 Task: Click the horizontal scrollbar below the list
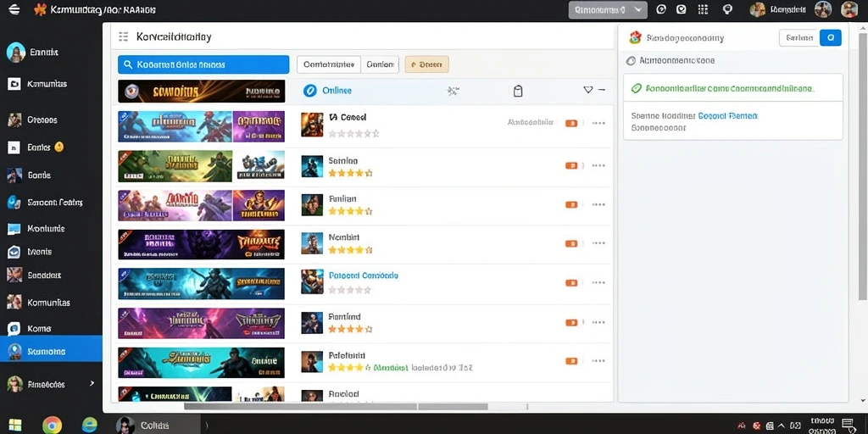tap(336, 407)
